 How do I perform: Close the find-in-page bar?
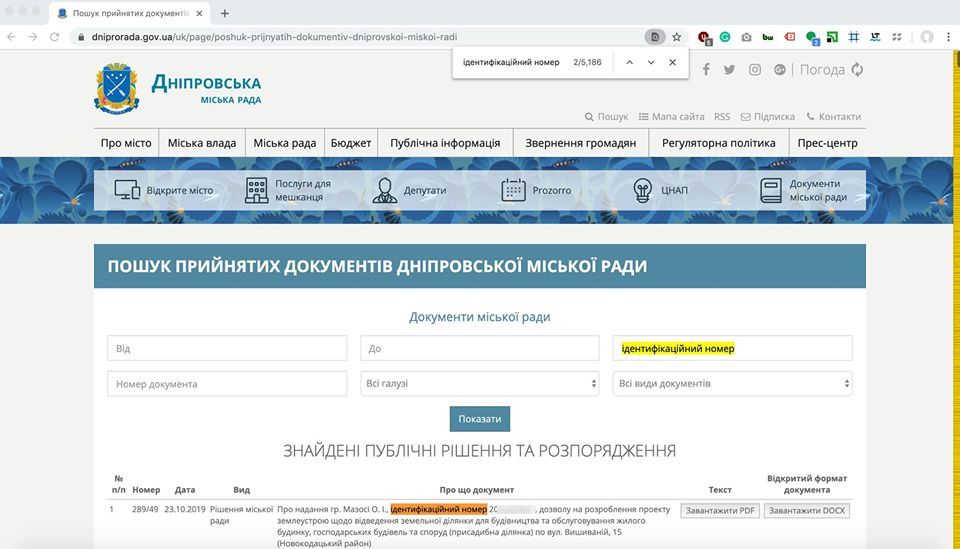pos(672,62)
